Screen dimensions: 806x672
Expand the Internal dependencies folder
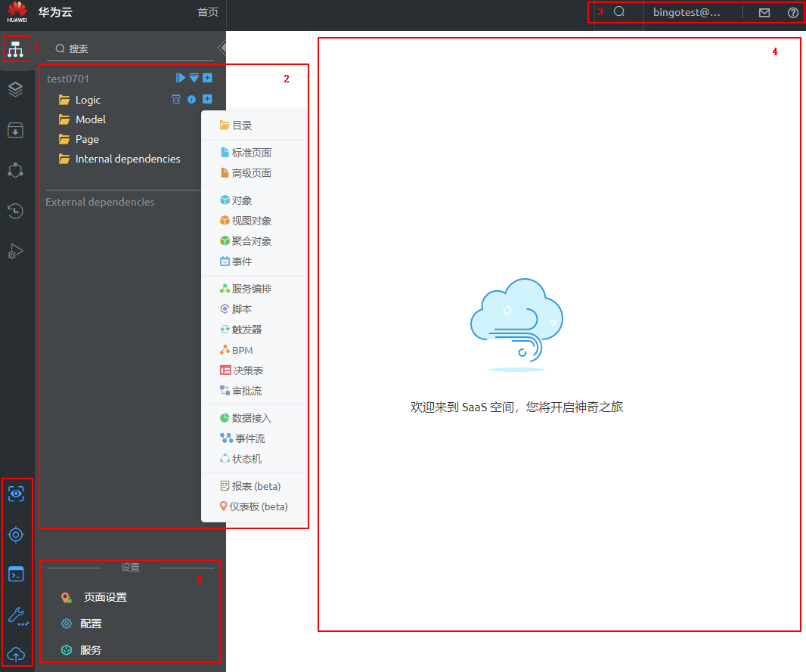pyautogui.click(x=119, y=159)
